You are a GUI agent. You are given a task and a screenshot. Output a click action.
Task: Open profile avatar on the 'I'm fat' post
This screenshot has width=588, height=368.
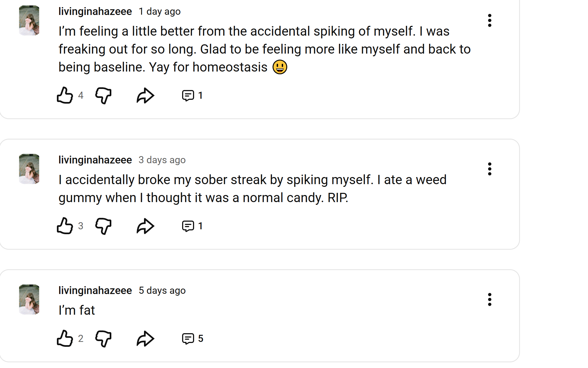(x=29, y=299)
